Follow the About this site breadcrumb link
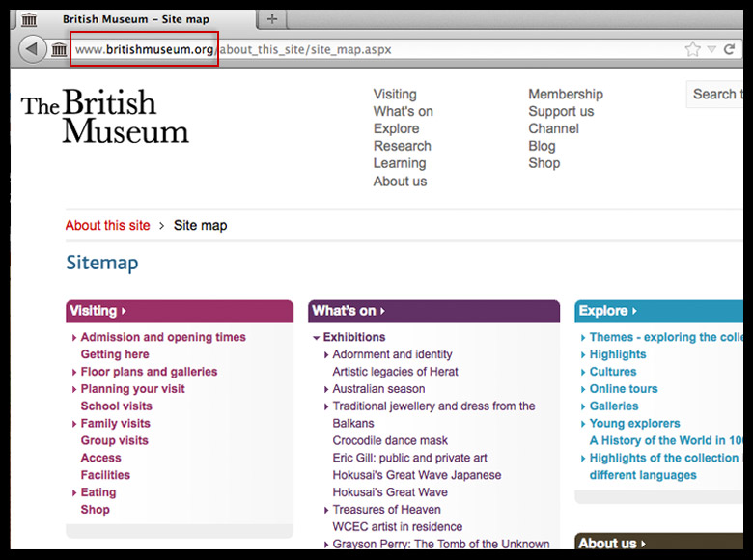This screenshot has height=560, width=753. pos(107,225)
